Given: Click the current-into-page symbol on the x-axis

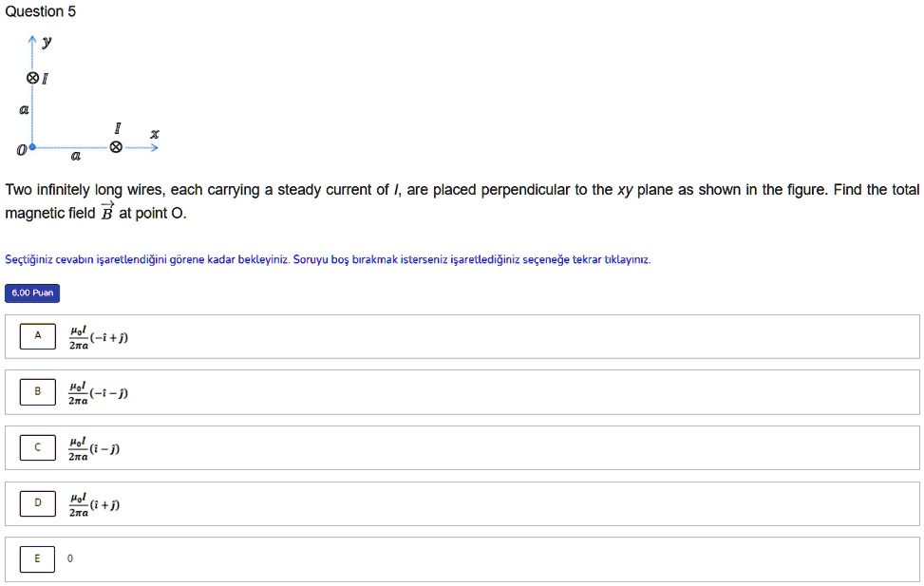Looking at the screenshot, I should click(x=116, y=147).
